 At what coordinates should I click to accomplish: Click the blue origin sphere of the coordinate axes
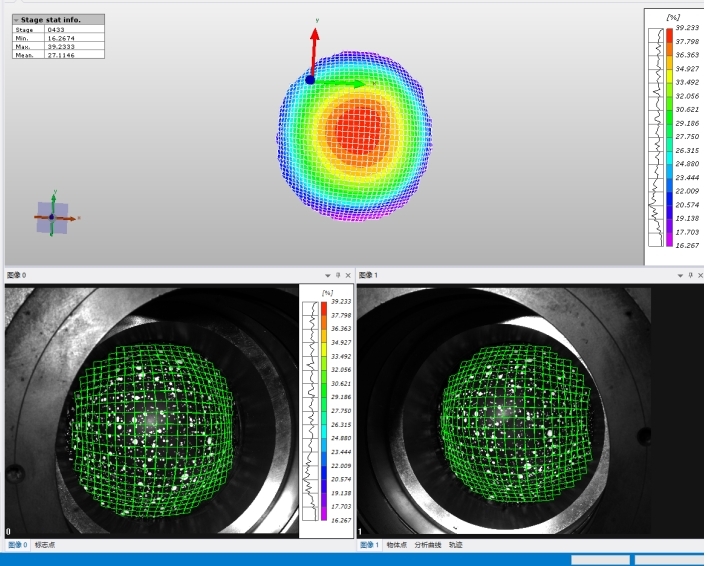[x=310, y=79]
